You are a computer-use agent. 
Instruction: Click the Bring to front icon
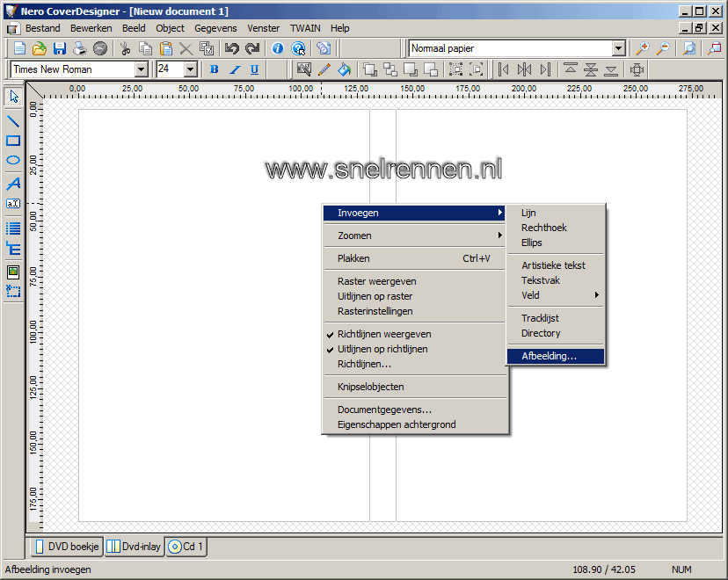pos(370,69)
